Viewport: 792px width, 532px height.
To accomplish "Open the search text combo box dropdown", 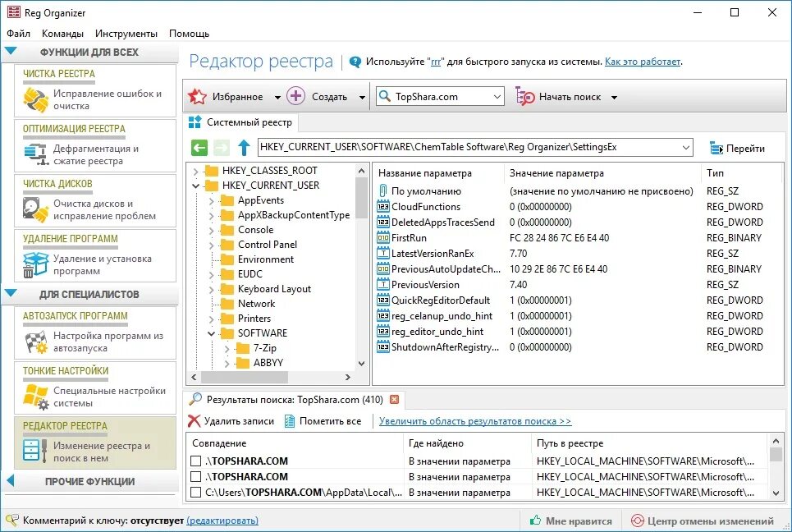I will pos(497,97).
